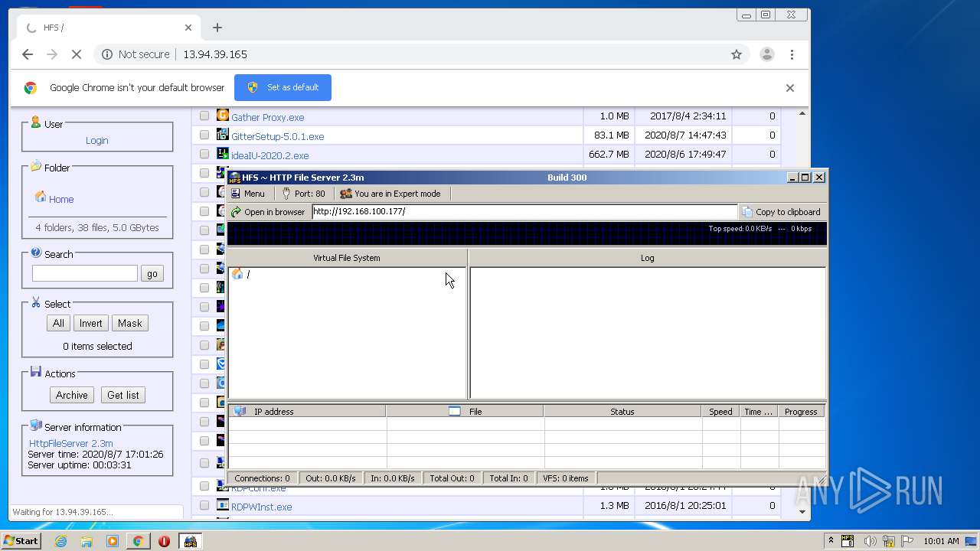980x551 pixels.
Task: Open the Gather Proxy.exe file link
Action: pos(268,117)
